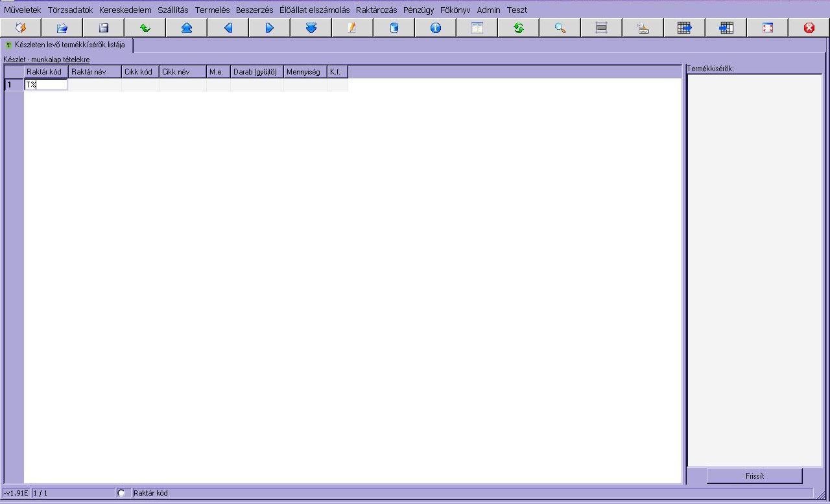Toggle the radio button beside Raktár kód

point(121,493)
